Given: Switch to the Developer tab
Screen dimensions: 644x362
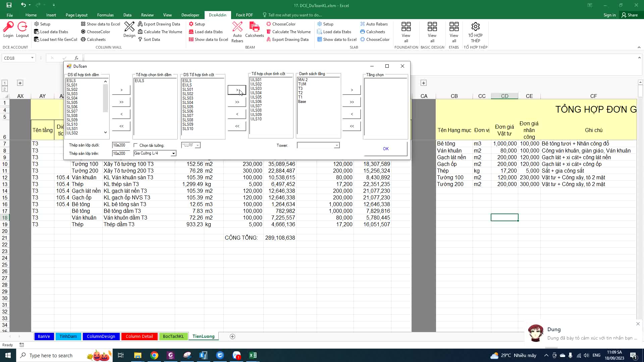Looking at the screenshot, I should [190, 15].
